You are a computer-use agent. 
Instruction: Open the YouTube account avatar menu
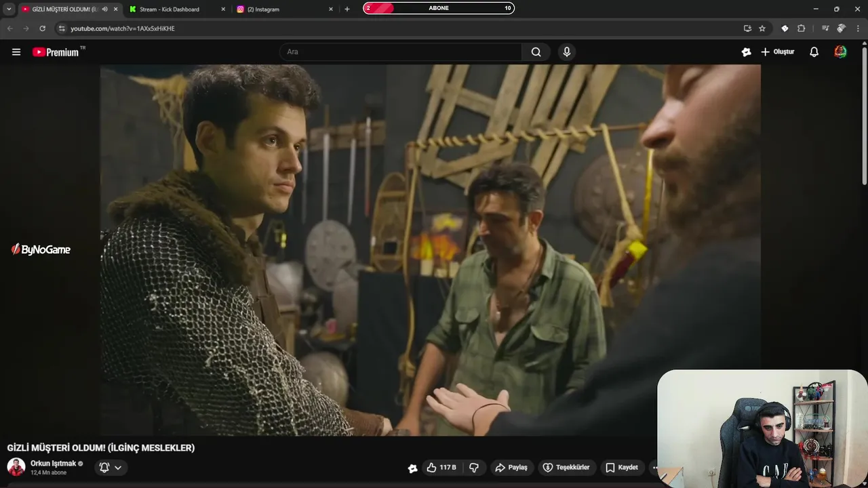pos(840,52)
